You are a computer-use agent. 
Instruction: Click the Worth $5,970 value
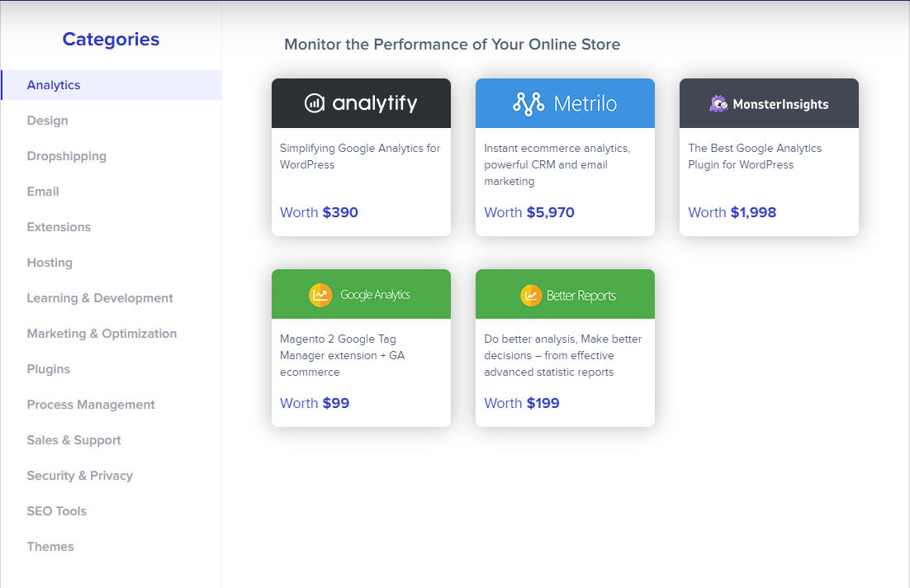[x=529, y=212]
